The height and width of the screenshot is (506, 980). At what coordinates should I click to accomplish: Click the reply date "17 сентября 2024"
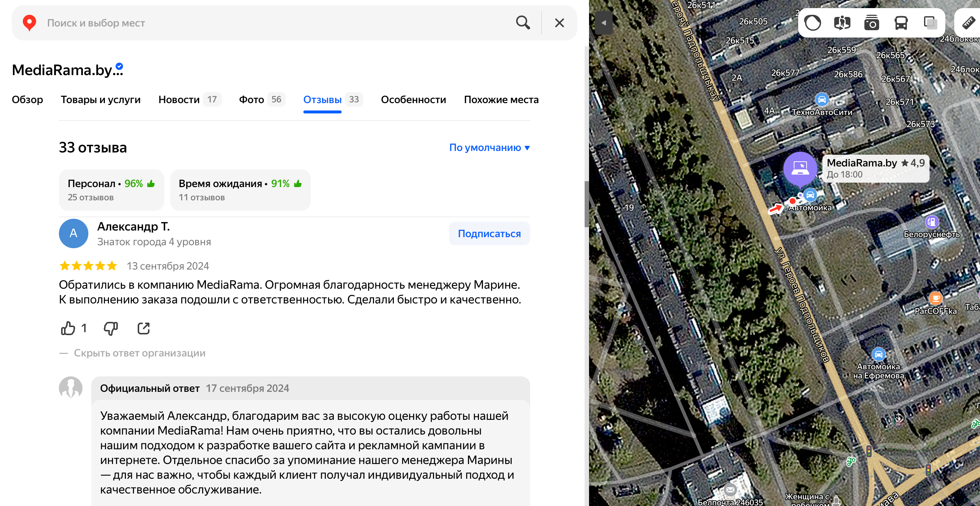coord(248,388)
